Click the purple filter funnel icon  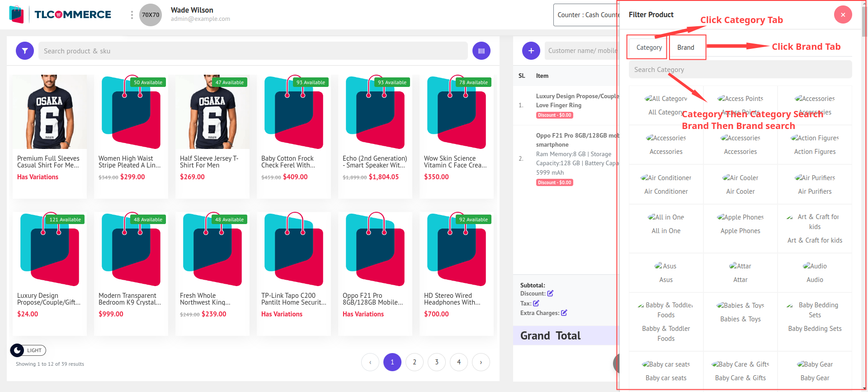point(25,51)
